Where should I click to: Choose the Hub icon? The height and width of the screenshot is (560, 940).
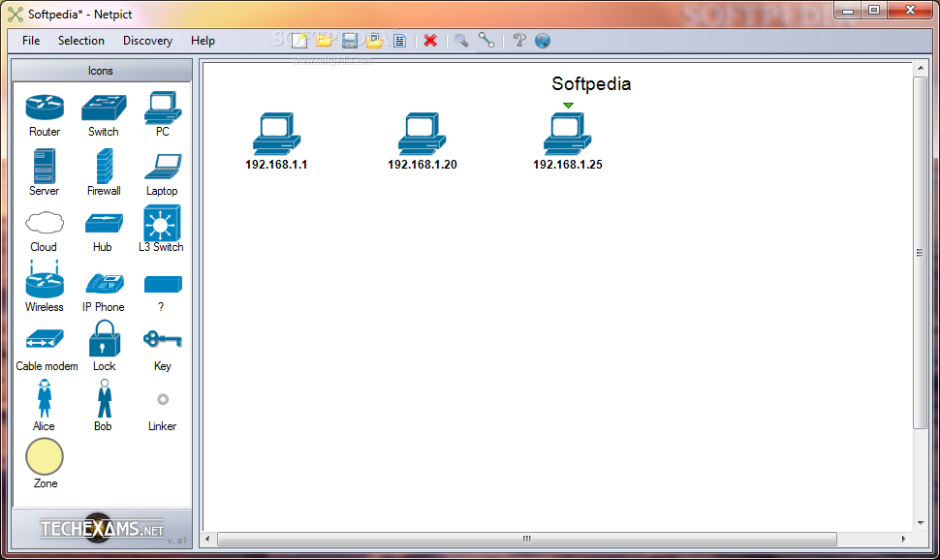tap(104, 223)
